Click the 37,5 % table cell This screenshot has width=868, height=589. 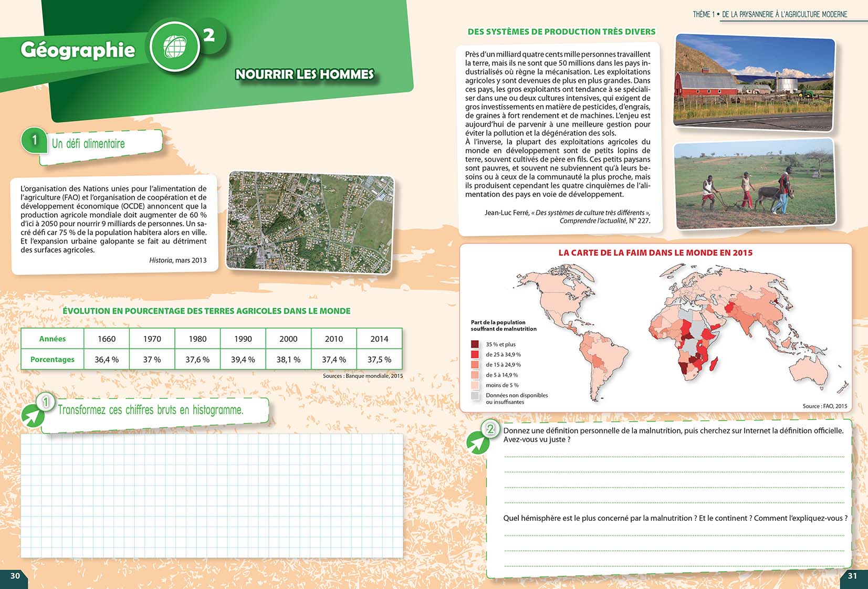[x=379, y=360]
